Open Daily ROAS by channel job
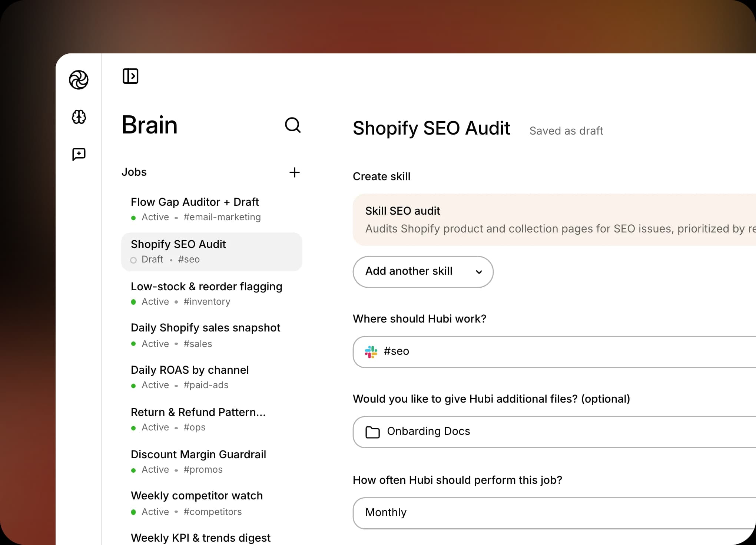The height and width of the screenshot is (545, 756). 212,377
